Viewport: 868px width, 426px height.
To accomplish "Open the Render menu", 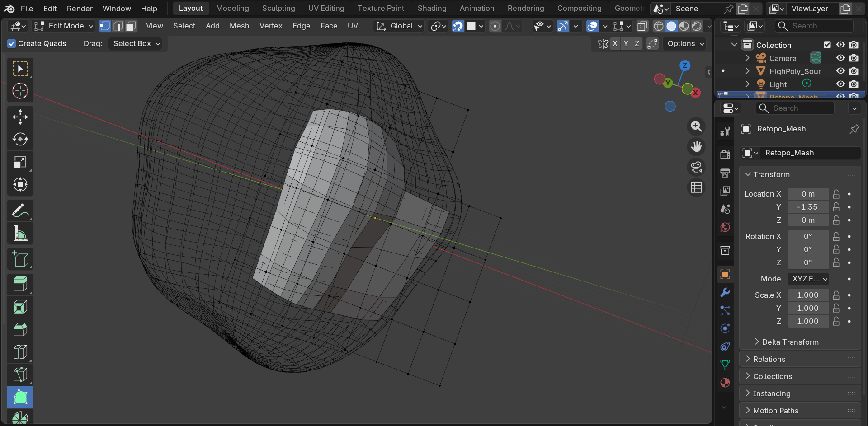I will tap(80, 9).
